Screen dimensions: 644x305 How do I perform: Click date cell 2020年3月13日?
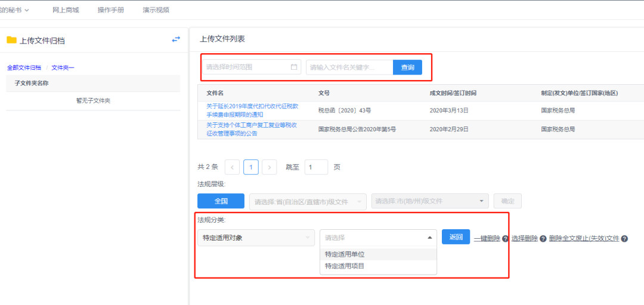449,110
